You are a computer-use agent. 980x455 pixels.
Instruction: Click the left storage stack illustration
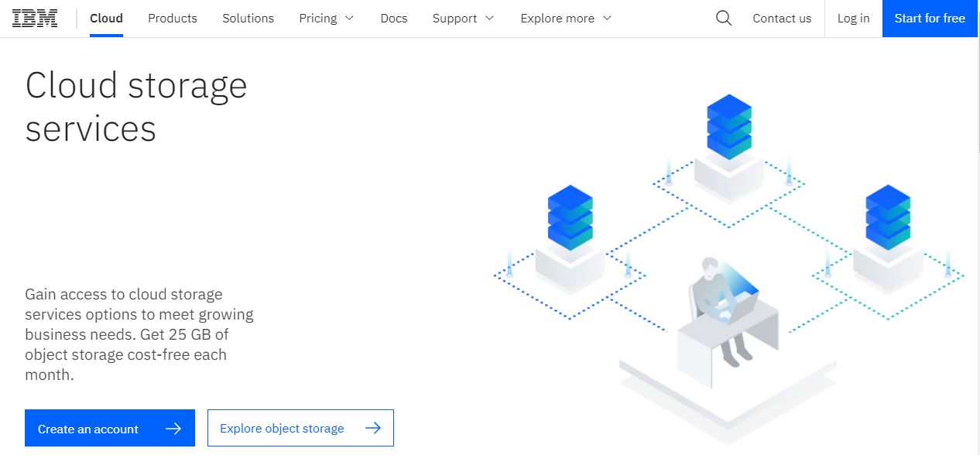570,217
